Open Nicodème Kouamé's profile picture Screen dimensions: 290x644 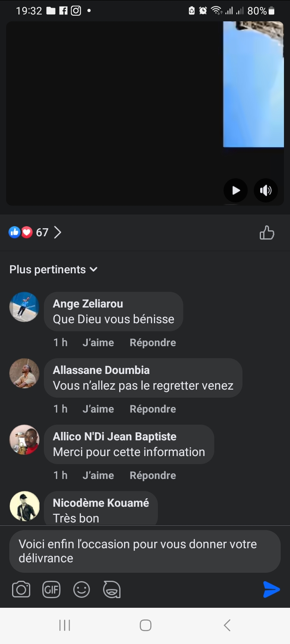[x=24, y=506]
